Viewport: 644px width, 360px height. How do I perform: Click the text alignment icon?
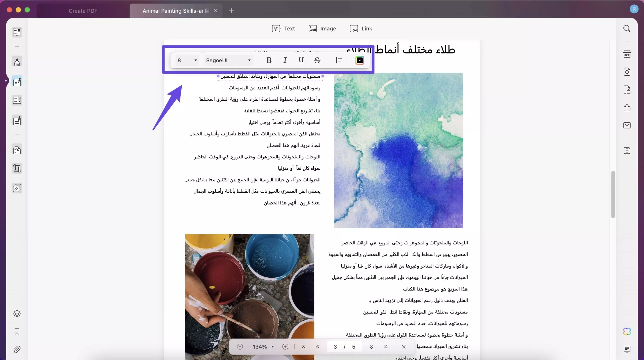[338, 60]
